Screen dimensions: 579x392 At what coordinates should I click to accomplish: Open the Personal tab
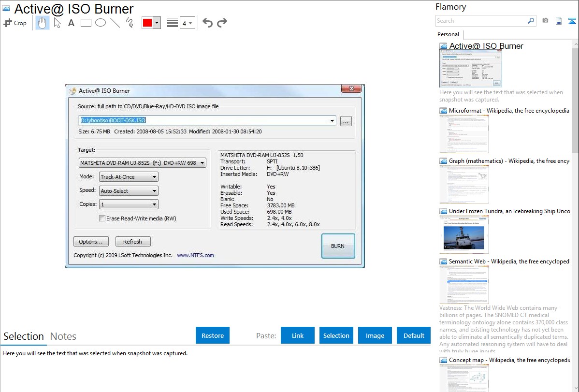click(448, 34)
